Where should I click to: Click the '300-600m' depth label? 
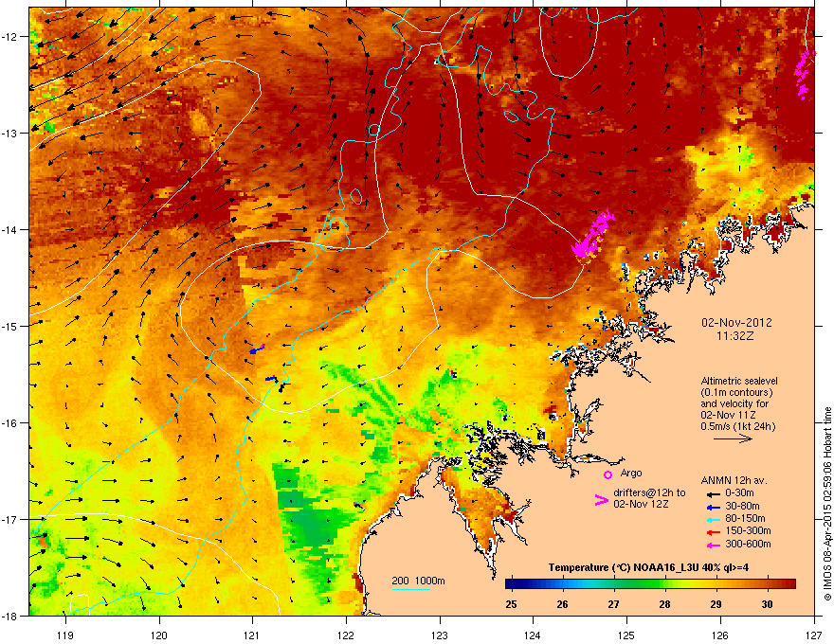[748, 544]
